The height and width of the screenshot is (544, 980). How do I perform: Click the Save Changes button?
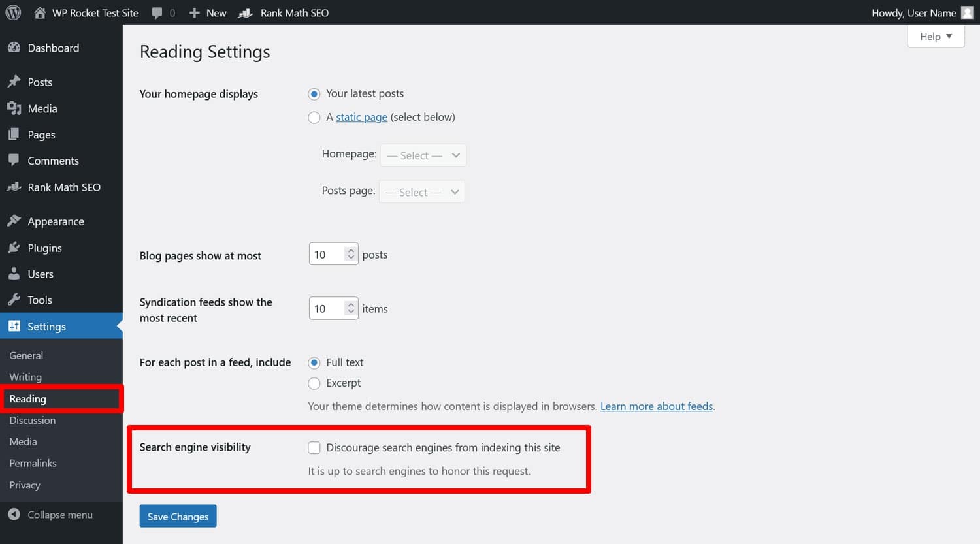(178, 516)
